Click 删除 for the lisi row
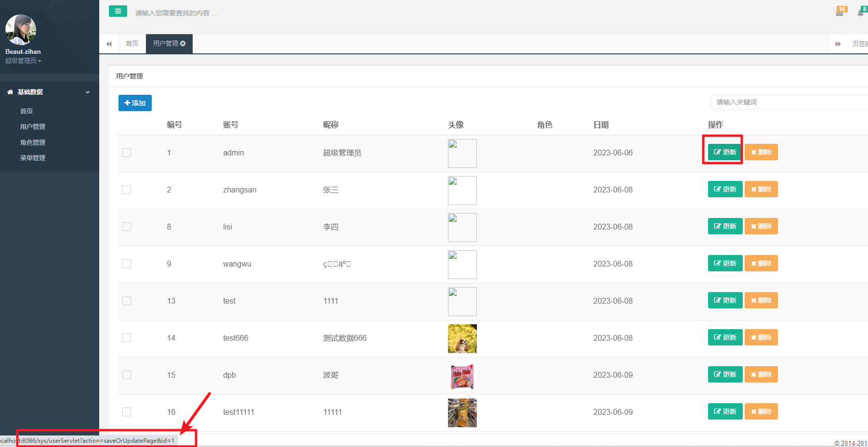 (x=761, y=226)
